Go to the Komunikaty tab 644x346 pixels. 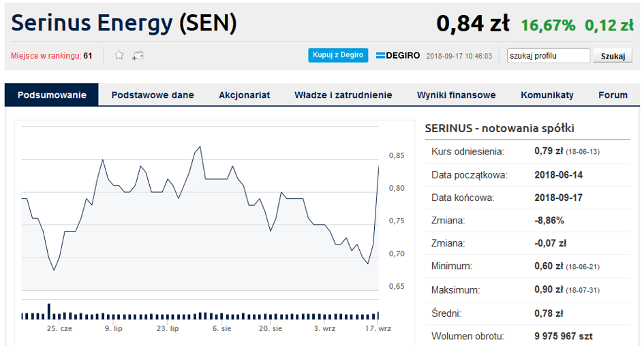tap(547, 95)
